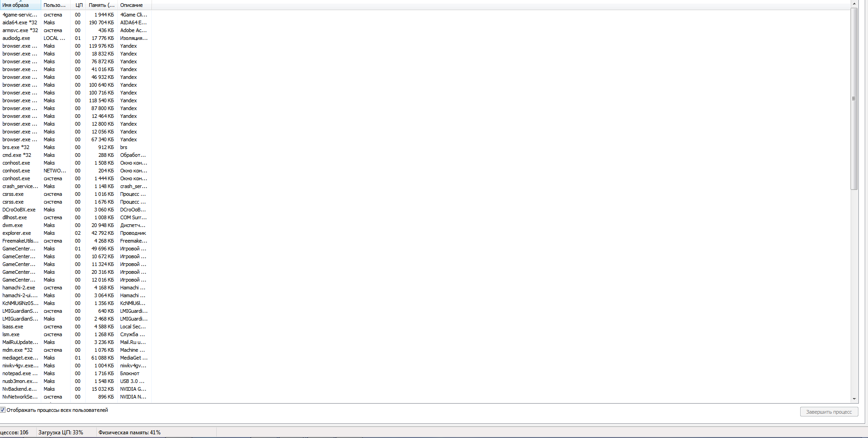
Task: Sort by the Имя образа column header
Action: pos(20,5)
